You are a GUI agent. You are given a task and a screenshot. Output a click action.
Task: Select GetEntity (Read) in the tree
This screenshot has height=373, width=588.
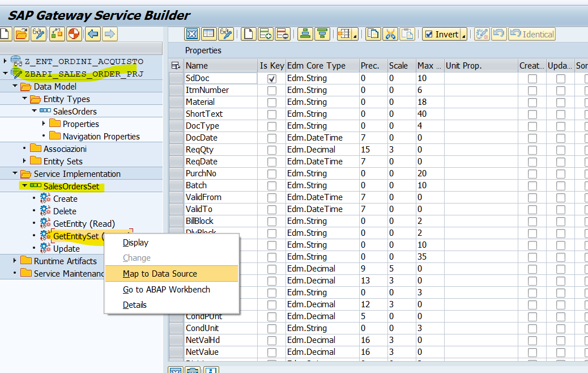(84, 224)
